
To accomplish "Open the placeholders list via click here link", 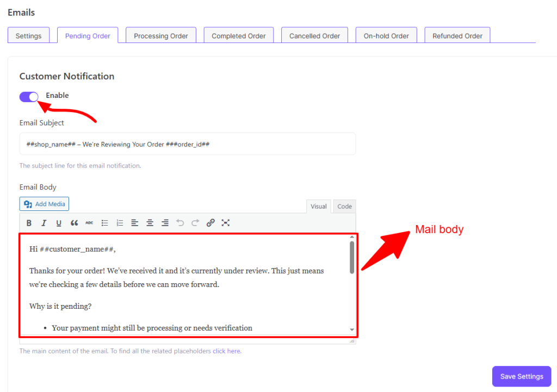I will point(226,351).
